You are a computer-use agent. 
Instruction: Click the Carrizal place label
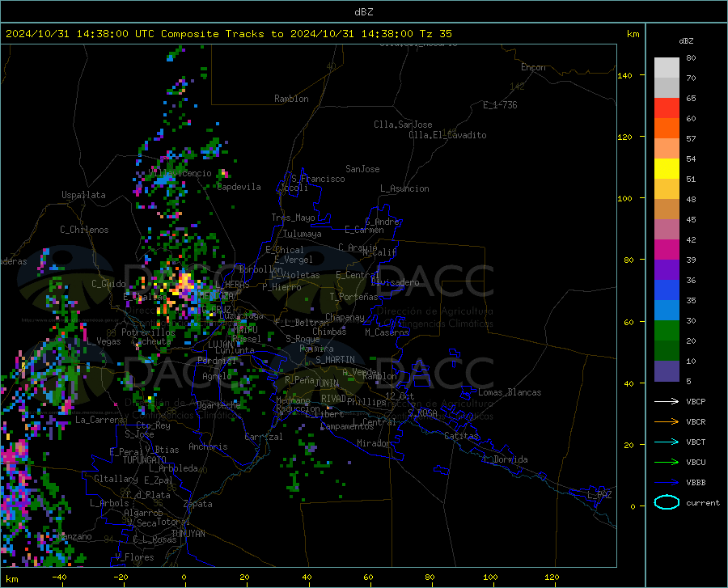pyautogui.click(x=263, y=437)
